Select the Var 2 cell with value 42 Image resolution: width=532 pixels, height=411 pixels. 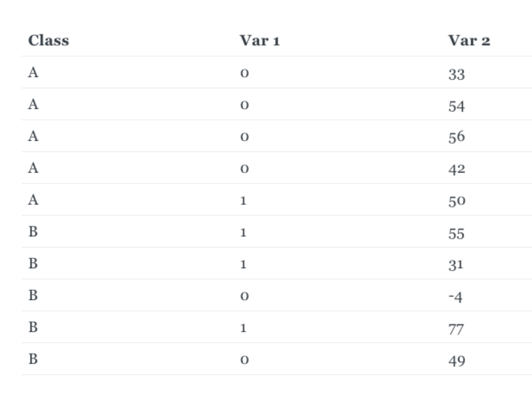[457, 169]
